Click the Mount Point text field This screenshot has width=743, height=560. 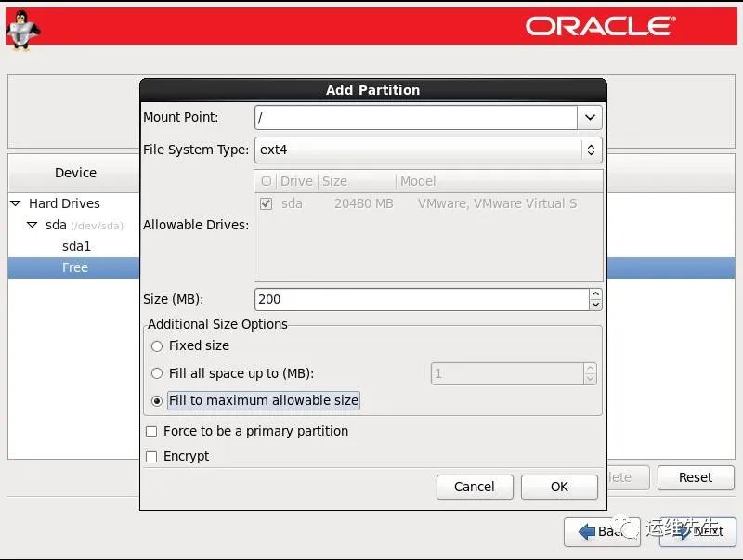coord(416,118)
